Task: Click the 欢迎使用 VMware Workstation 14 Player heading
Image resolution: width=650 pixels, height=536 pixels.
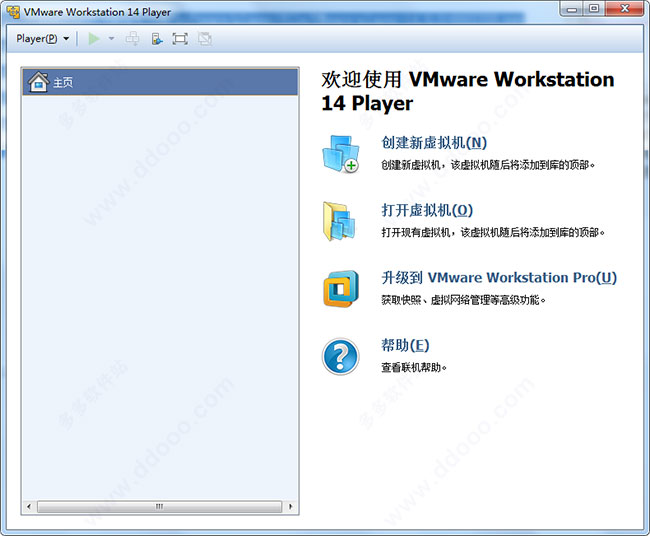Action: click(x=468, y=91)
